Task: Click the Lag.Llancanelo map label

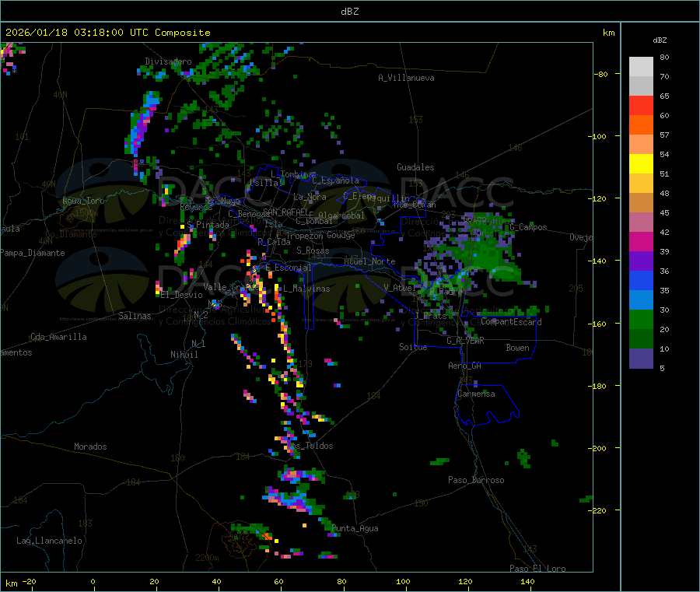Action: pos(50,541)
